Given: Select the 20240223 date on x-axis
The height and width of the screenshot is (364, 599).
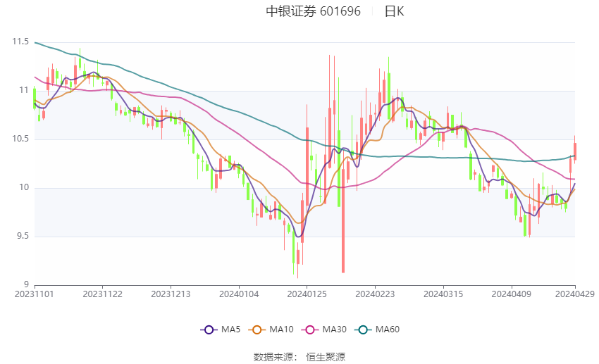Looking at the screenshot, I should (x=375, y=294).
